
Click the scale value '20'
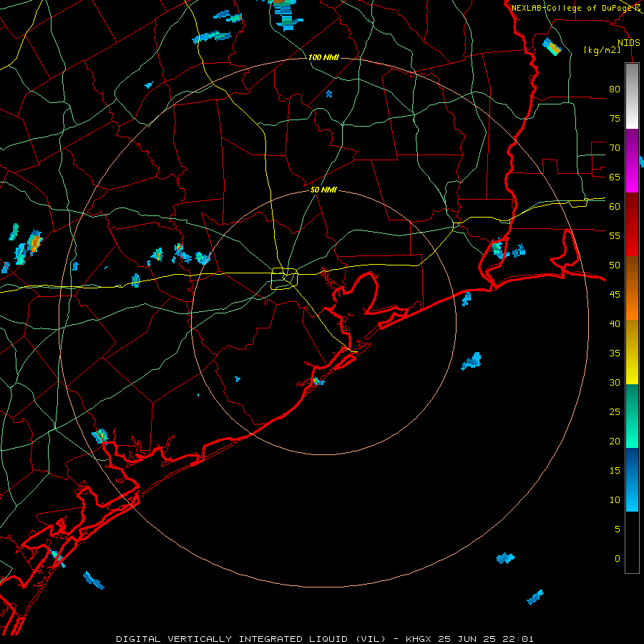pos(615,441)
